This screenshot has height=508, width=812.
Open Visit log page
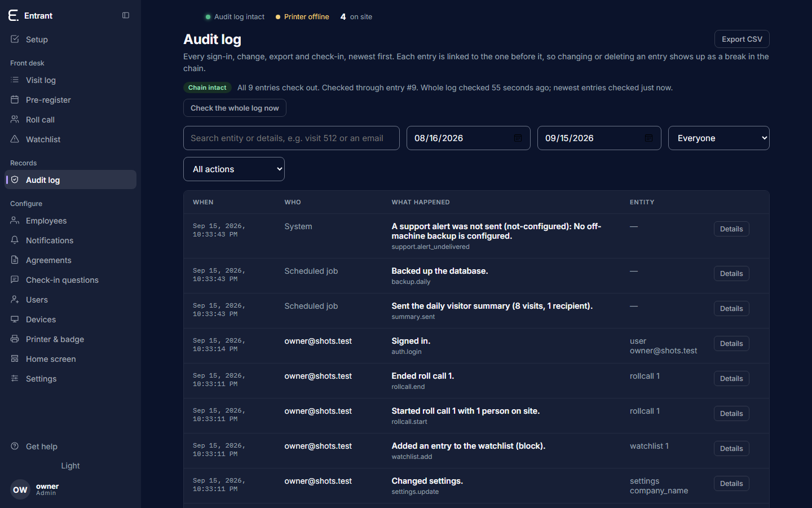pos(70,80)
